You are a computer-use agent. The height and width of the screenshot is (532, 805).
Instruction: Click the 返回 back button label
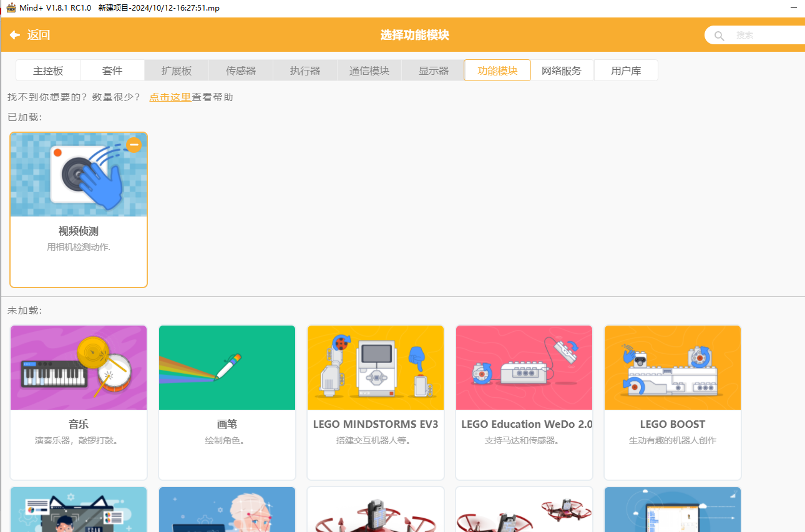tap(39, 35)
